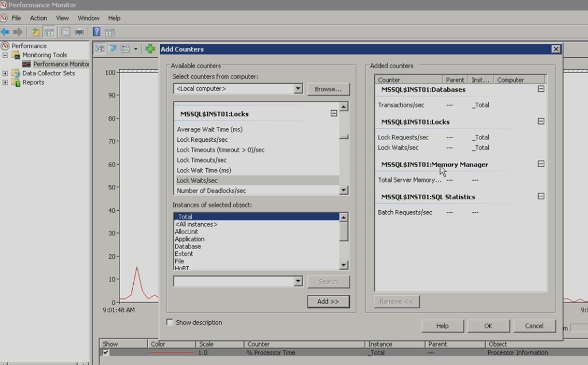This screenshot has width=588, height=365.
Task: Select Performance Monitor tree node
Action: [61, 64]
